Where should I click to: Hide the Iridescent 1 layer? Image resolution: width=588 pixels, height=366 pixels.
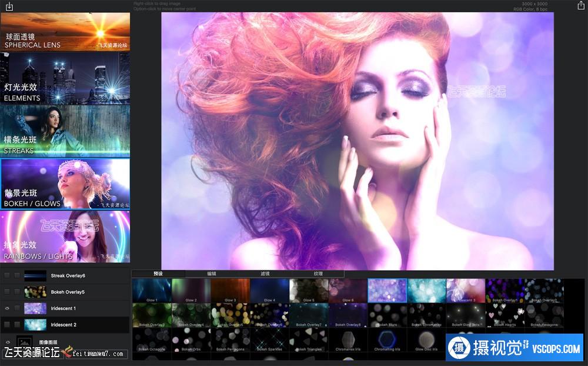click(7, 308)
